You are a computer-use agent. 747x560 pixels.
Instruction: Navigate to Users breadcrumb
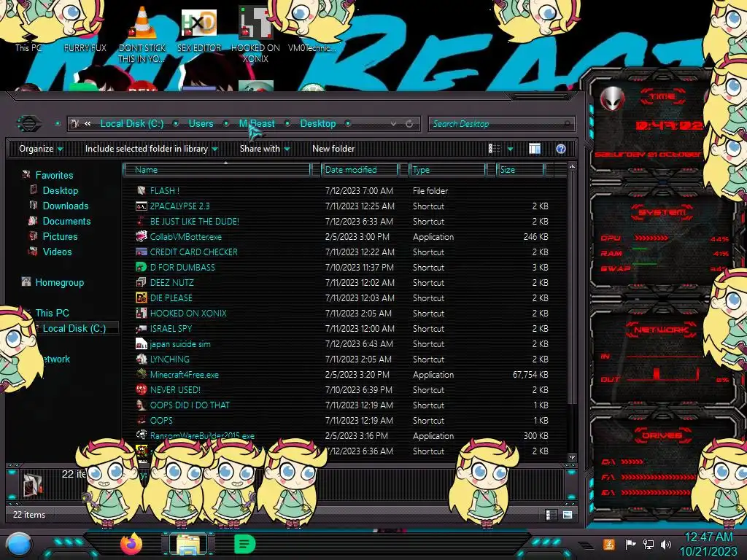pyautogui.click(x=201, y=124)
